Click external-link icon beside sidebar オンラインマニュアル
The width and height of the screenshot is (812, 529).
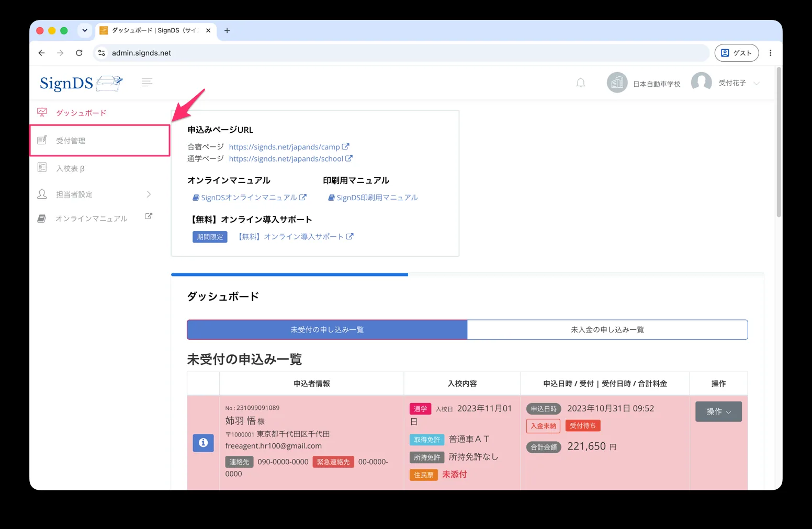point(149,216)
